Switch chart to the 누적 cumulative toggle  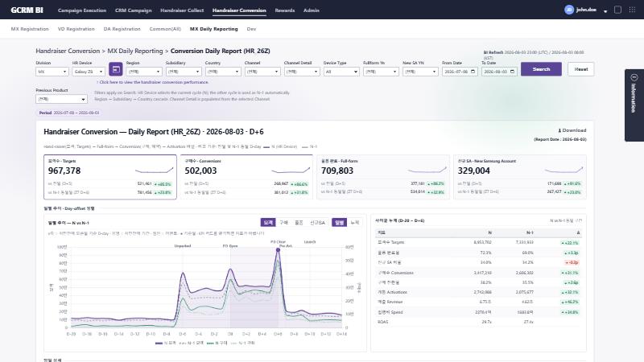(x=355, y=223)
